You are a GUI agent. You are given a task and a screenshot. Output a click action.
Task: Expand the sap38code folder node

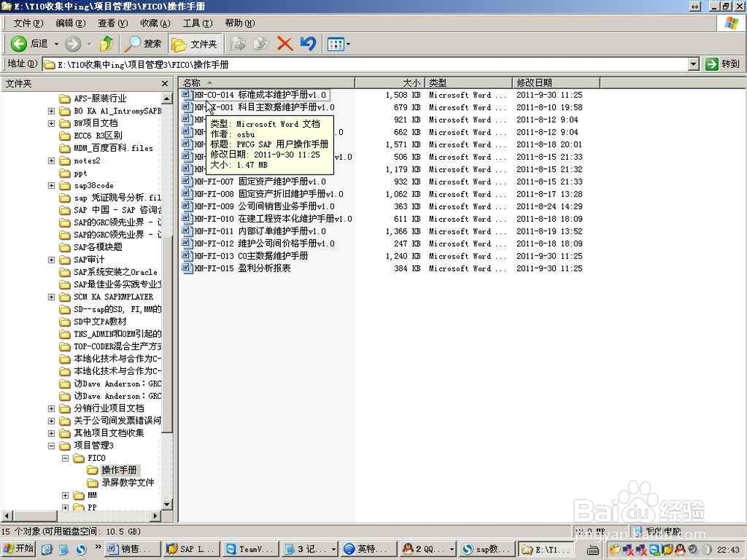coord(52,185)
